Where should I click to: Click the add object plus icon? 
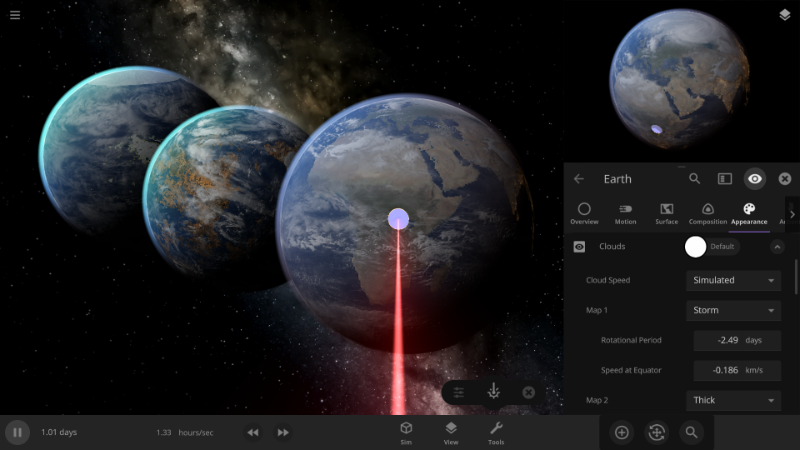click(621, 432)
